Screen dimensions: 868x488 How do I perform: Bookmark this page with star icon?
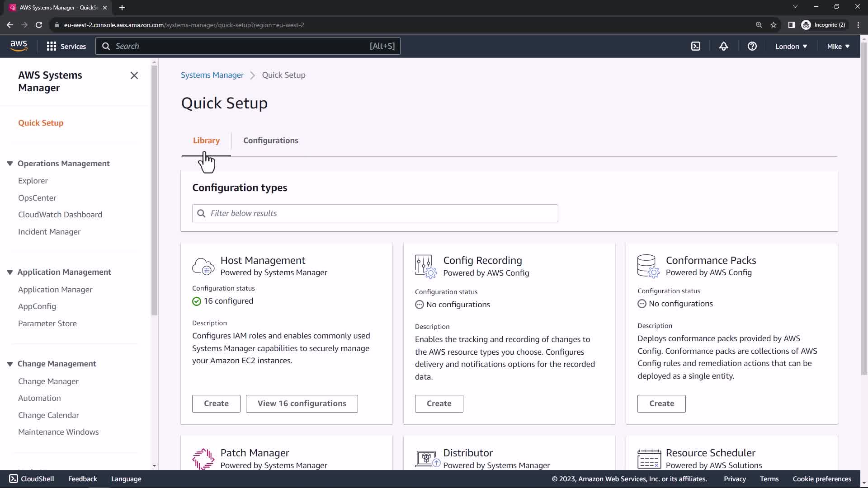(774, 25)
